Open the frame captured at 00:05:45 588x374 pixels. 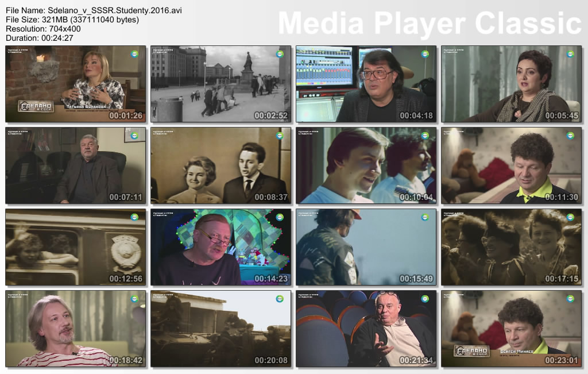click(512, 84)
